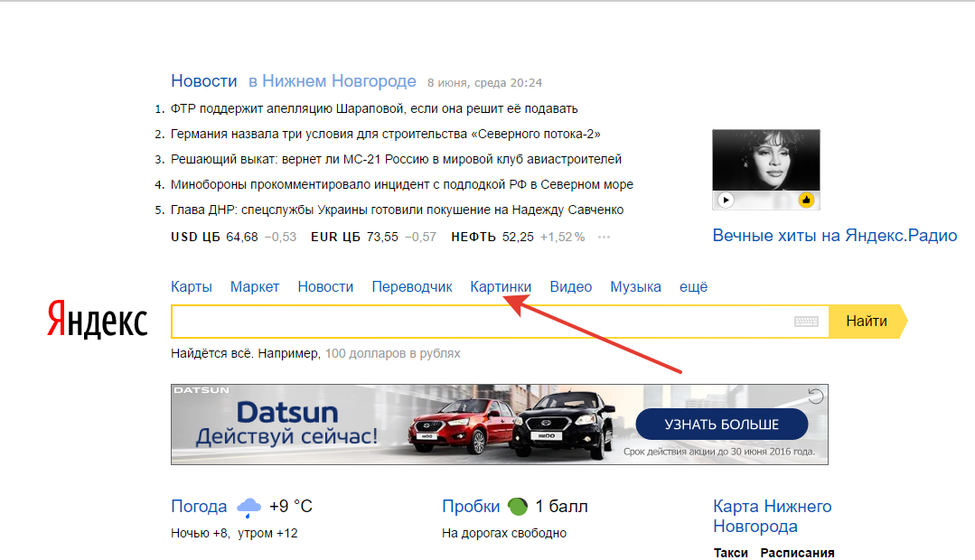Open Музыка service link
The width and height of the screenshot is (975, 560).
[x=635, y=286]
